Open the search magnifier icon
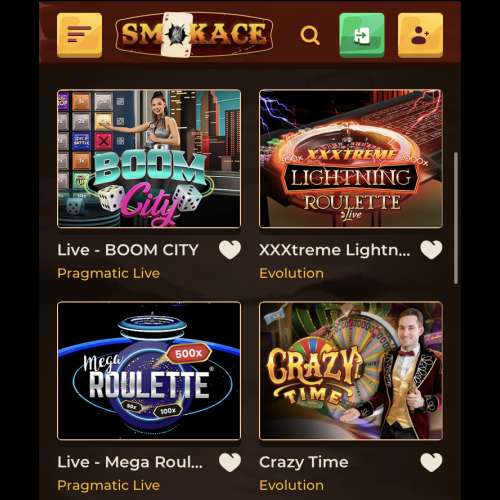This screenshot has height=500, width=500. tap(310, 35)
